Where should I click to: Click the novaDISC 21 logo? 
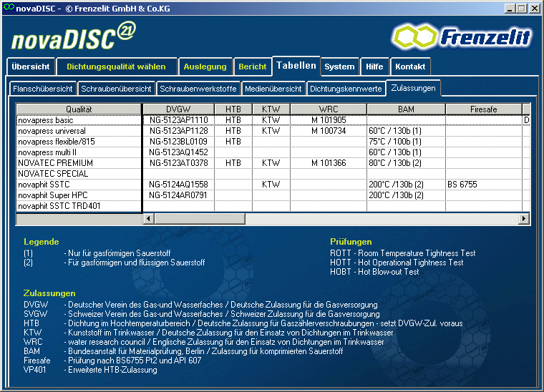(73, 36)
